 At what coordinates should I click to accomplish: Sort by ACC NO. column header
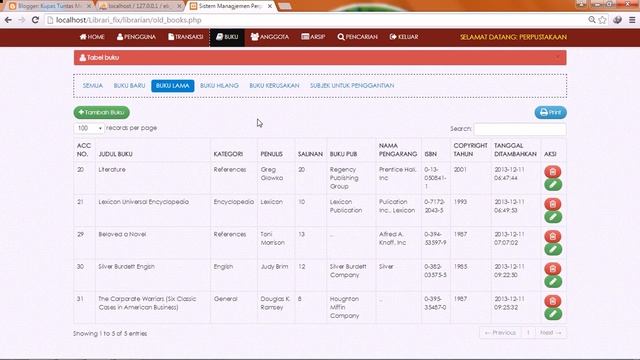pyautogui.click(x=84, y=150)
